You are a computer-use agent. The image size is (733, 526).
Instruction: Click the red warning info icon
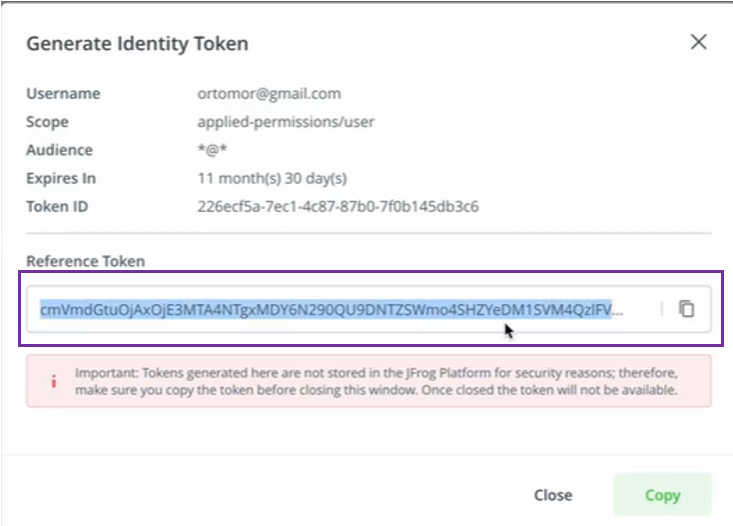pyautogui.click(x=53, y=381)
